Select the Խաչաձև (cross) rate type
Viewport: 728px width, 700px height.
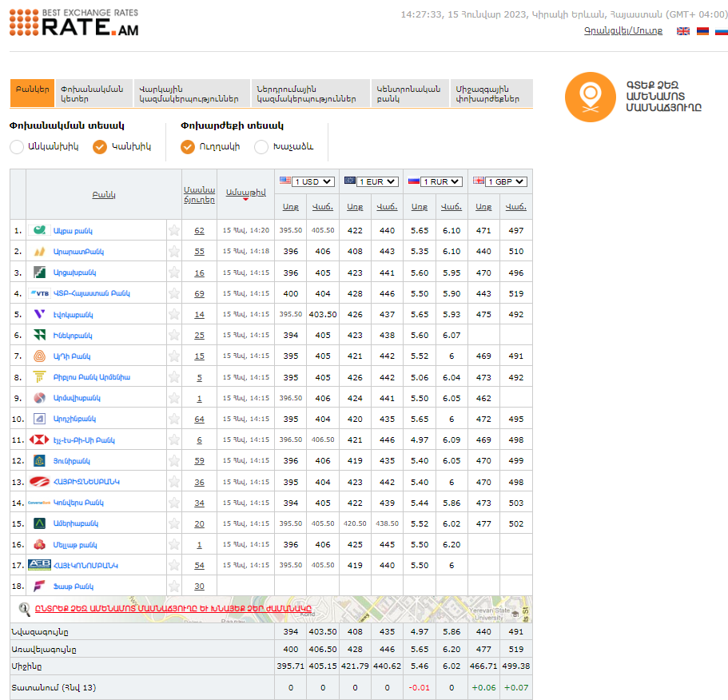261,147
